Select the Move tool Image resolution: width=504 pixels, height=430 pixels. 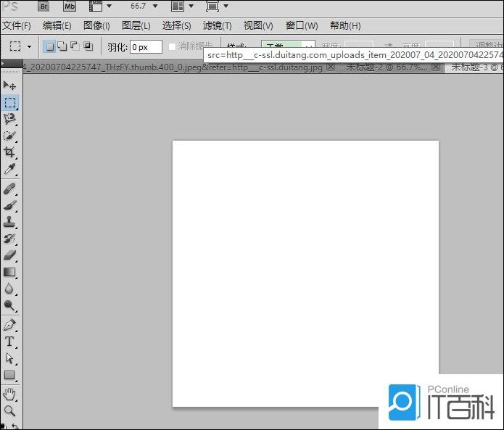coord(10,86)
